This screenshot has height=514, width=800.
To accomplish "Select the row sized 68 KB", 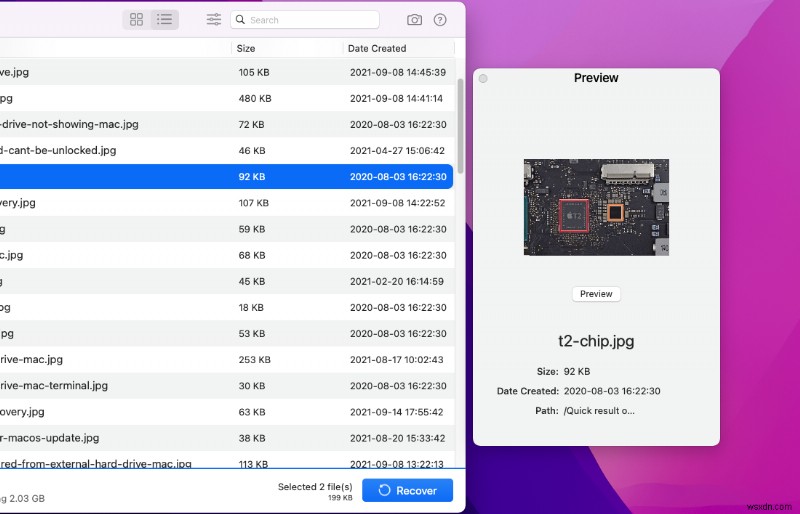I will pyautogui.click(x=227, y=255).
